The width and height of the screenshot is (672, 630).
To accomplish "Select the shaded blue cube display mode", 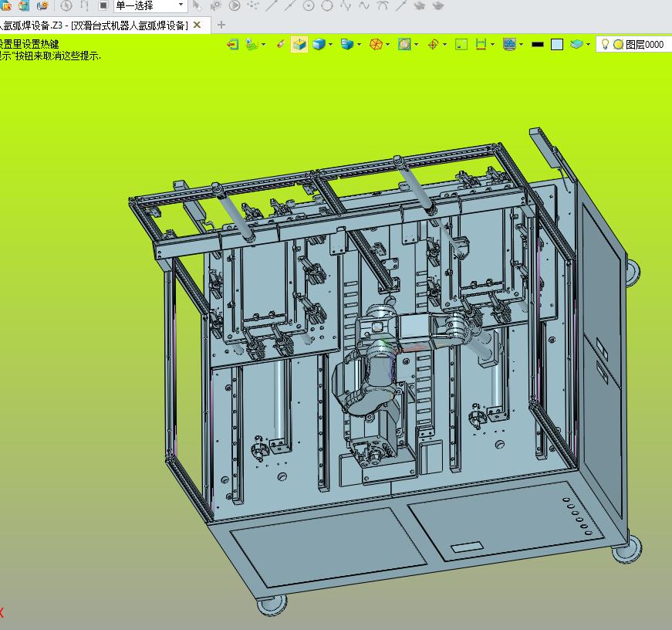I will coord(319,44).
